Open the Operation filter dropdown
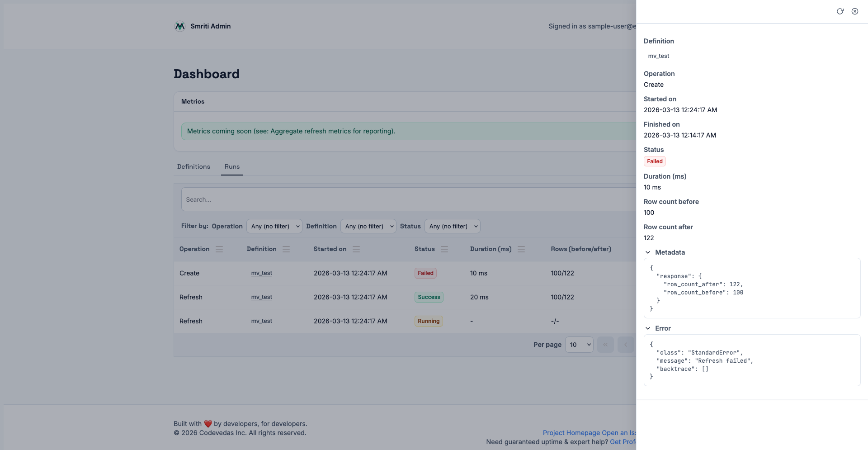This screenshot has height=450, width=868. click(274, 226)
